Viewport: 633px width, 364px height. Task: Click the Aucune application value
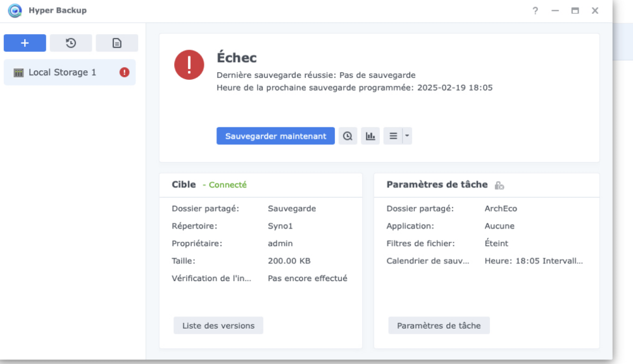click(499, 226)
